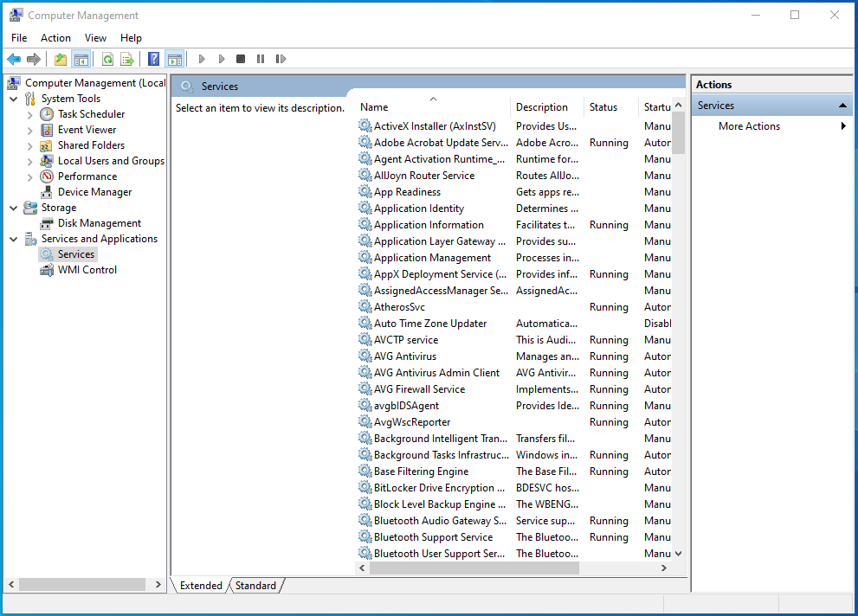Expand the Task Scheduler node
This screenshot has width=858, height=616.
[x=30, y=115]
